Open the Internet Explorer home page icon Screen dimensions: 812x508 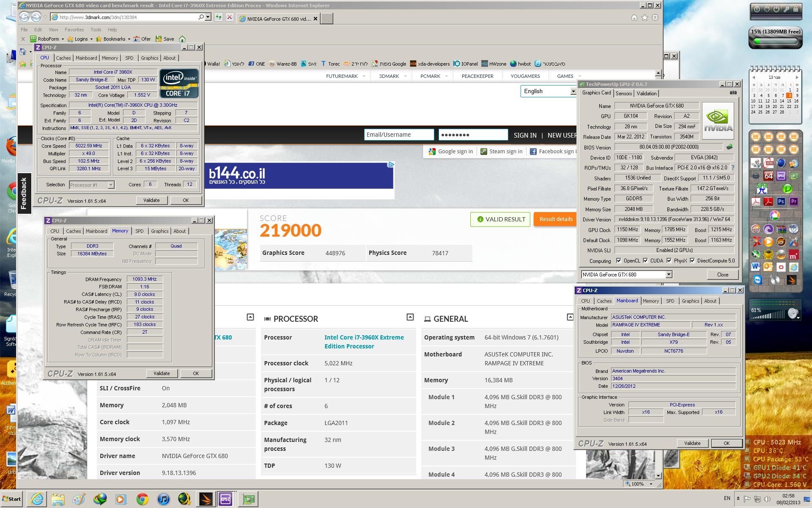pos(634,18)
